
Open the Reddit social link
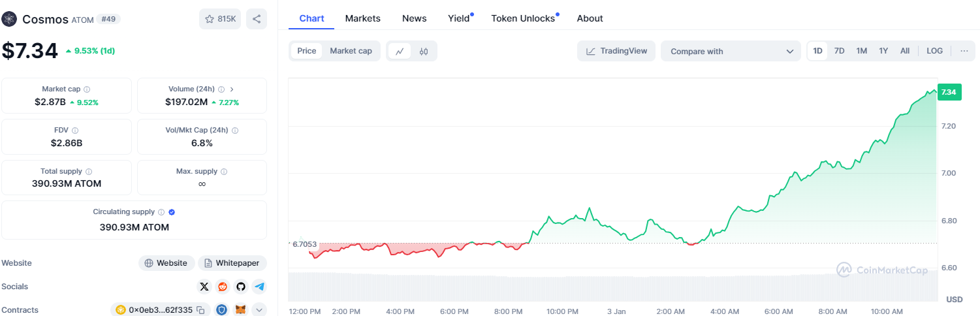223,287
